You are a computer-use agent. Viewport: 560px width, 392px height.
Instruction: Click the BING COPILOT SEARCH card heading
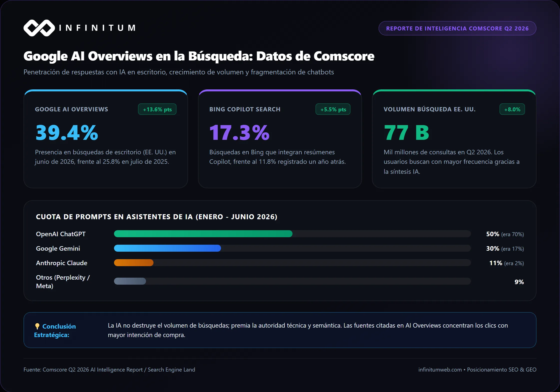click(x=245, y=109)
